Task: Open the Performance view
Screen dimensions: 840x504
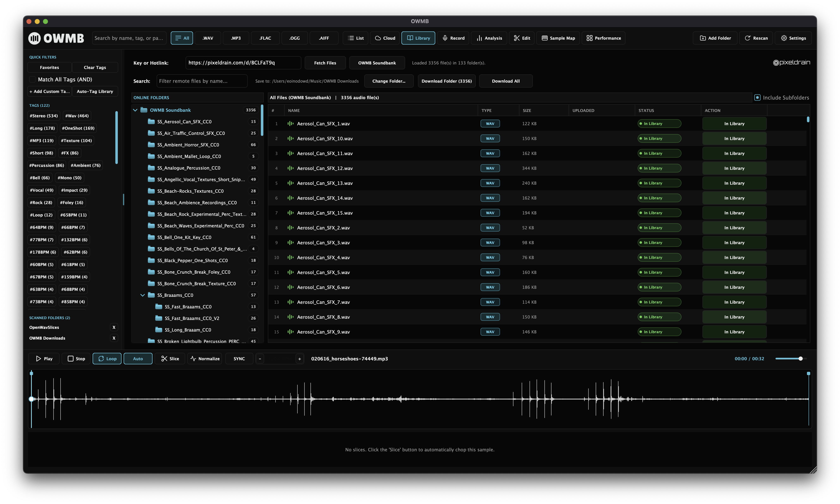Action: pos(604,38)
